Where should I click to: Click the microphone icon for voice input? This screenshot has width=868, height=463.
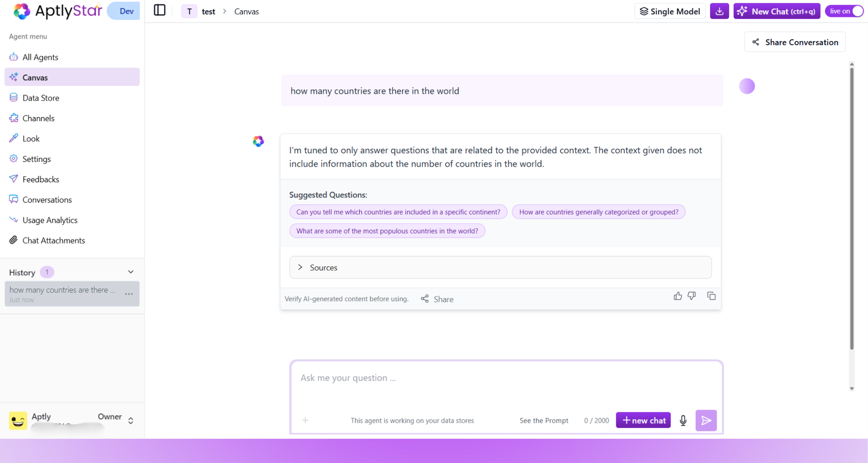683,420
